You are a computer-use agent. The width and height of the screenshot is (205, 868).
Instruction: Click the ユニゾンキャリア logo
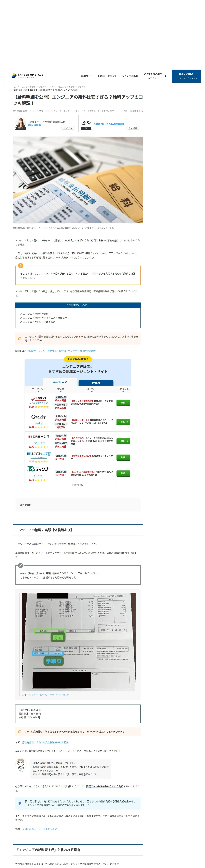pos(39,454)
